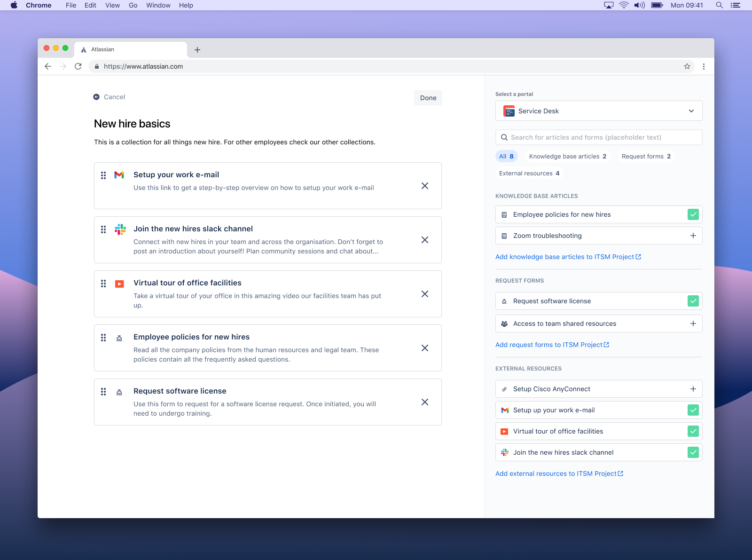Select the External resources filter tab
The image size is (752, 560).
click(529, 173)
